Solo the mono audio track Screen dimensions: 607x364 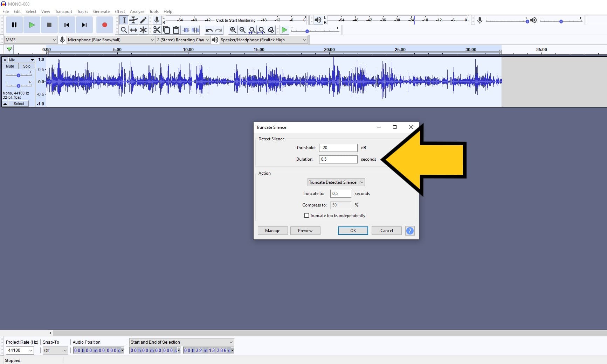pos(26,66)
